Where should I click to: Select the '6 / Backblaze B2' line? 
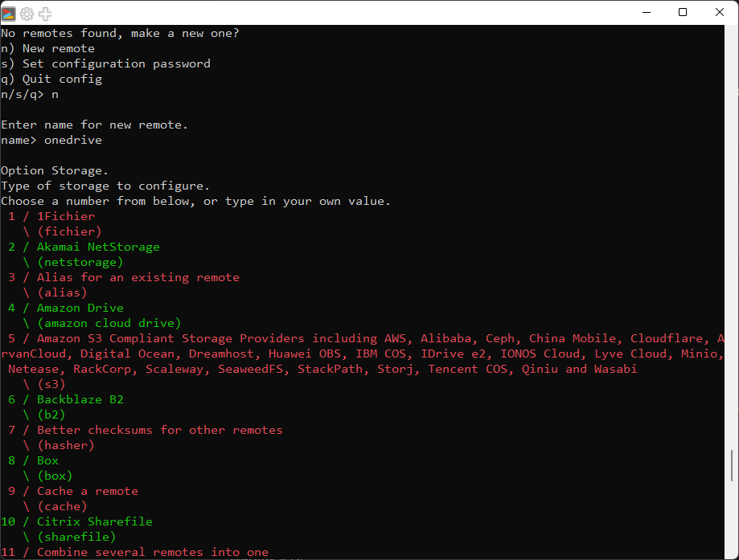point(66,399)
